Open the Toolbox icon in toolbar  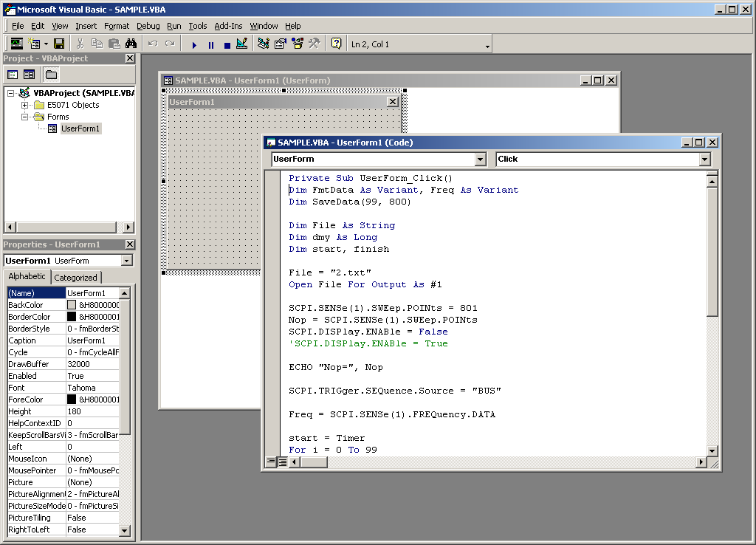point(314,44)
